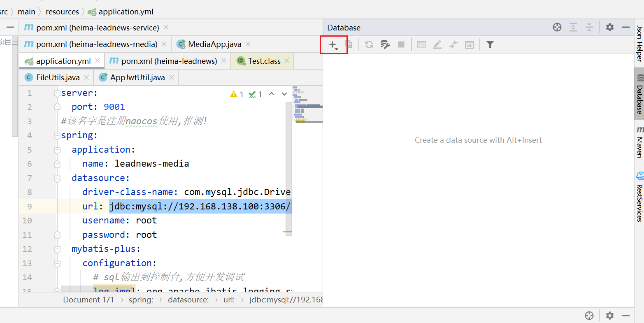Close the FileUtils.java tab
Viewport: 644px width, 323px height.
tap(86, 77)
